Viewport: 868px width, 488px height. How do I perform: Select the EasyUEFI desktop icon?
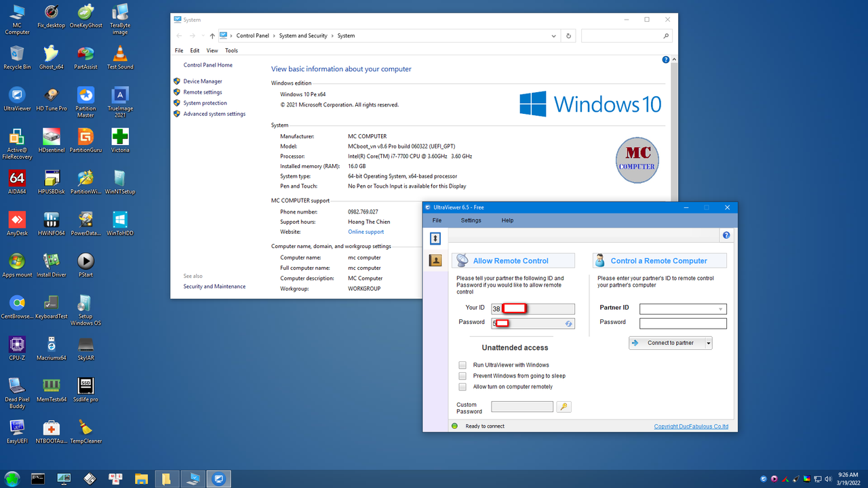click(17, 431)
